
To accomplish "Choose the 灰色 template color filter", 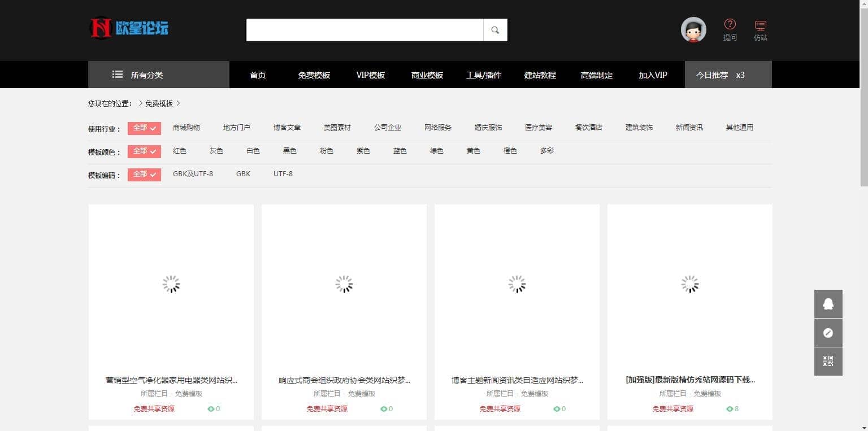I will pyautogui.click(x=216, y=151).
